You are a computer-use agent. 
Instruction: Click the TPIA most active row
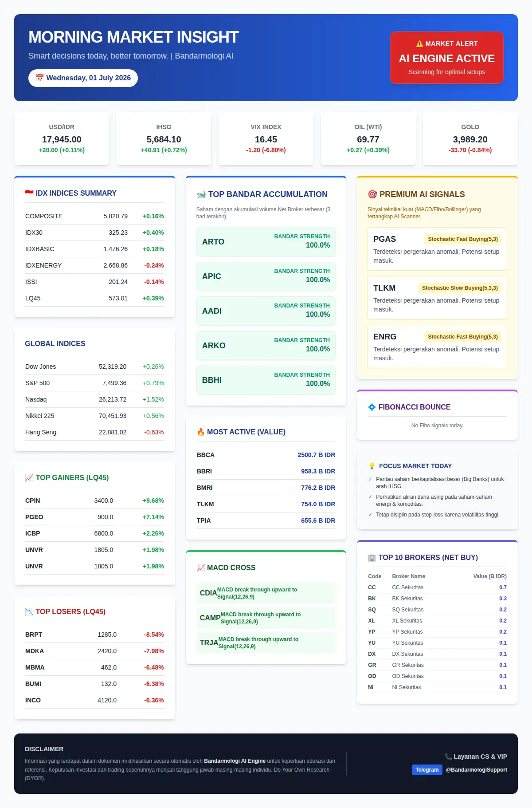coord(266,520)
